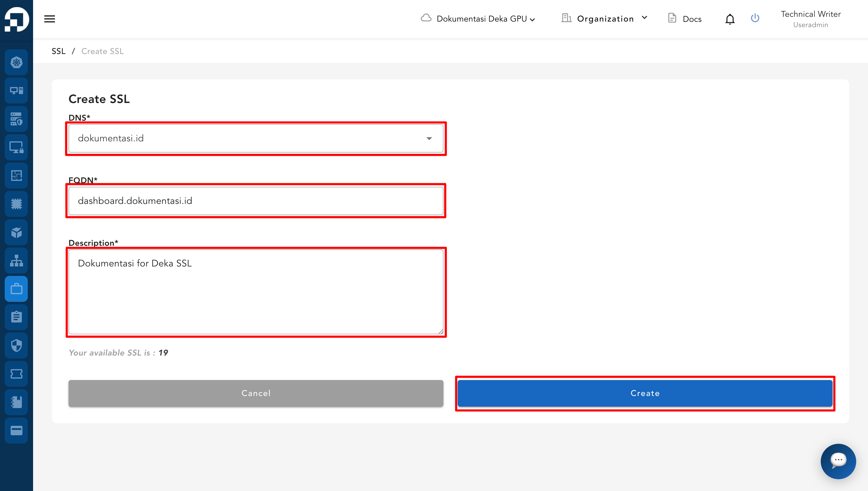Expand the DNS dropdown dokumentasi.id

256,138
